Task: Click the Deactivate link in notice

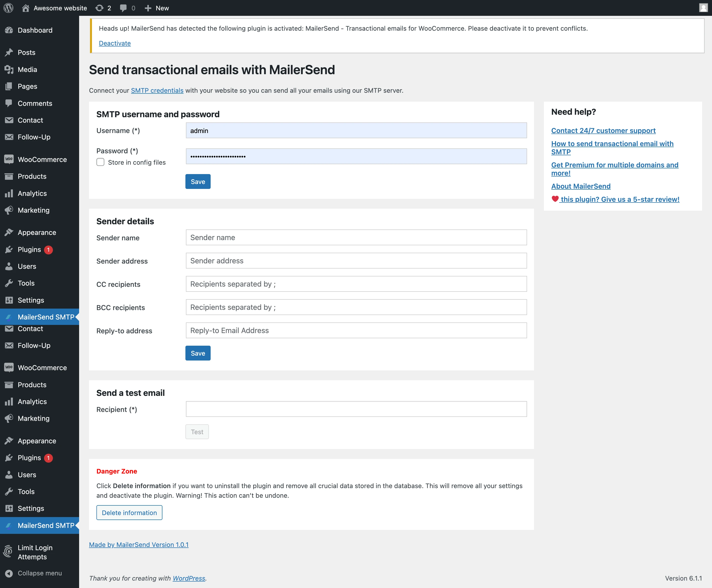Action: (114, 43)
